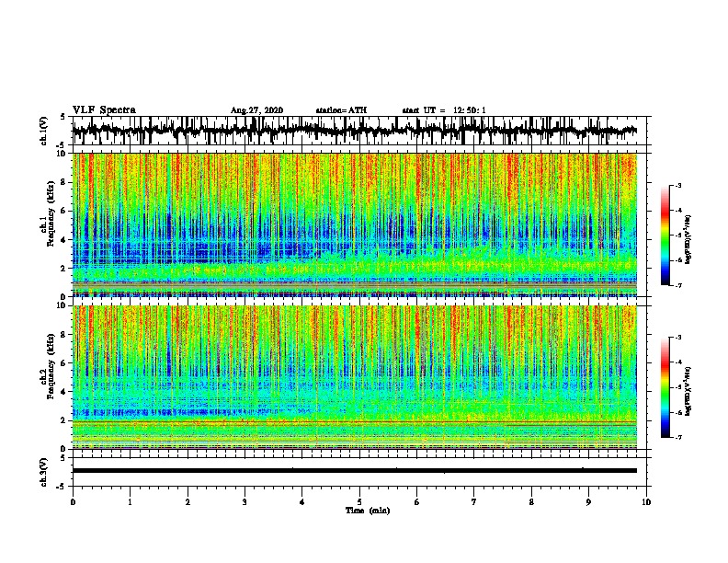Select the "start UT = 12:50: 1" text
The height and width of the screenshot is (563, 728).
(x=444, y=110)
